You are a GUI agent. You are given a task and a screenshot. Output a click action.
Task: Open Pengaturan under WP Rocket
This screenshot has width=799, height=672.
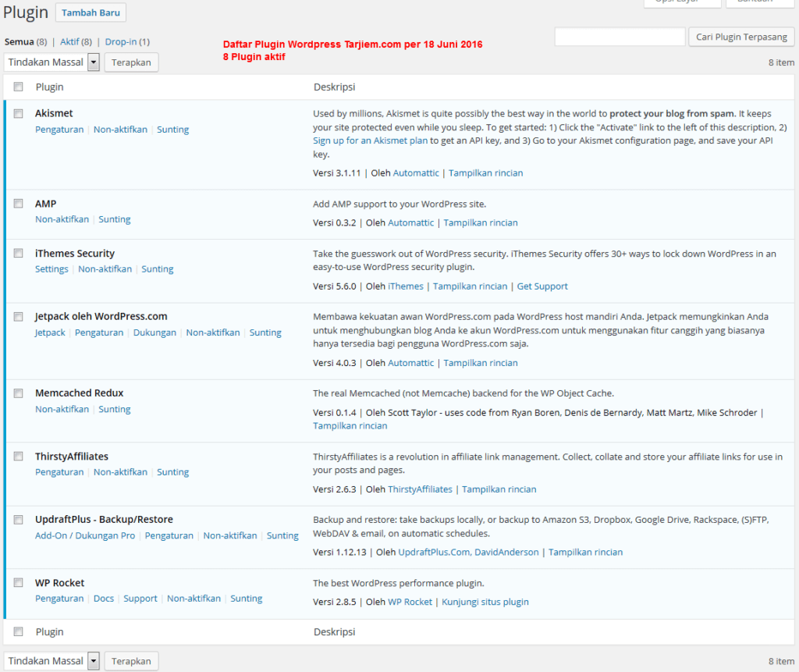point(59,599)
